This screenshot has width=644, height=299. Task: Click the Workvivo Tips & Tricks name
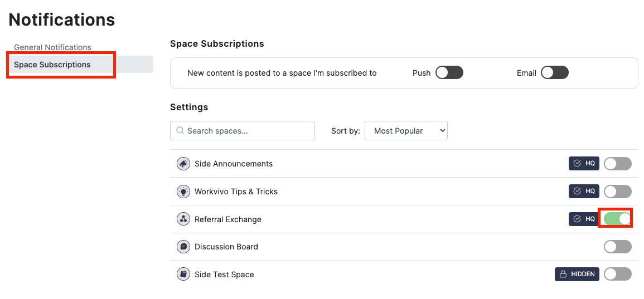point(236,192)
